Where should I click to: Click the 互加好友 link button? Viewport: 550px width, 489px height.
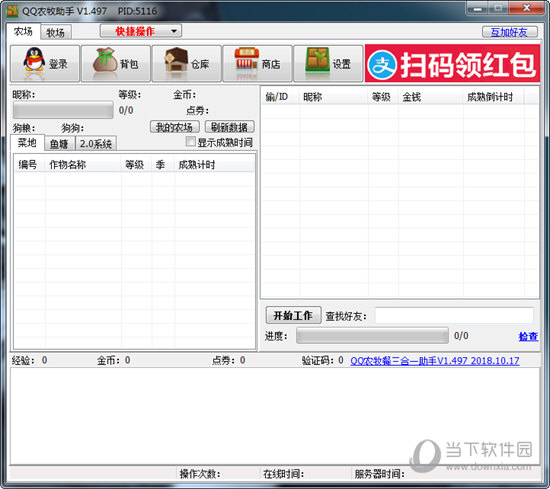(509, 32)
